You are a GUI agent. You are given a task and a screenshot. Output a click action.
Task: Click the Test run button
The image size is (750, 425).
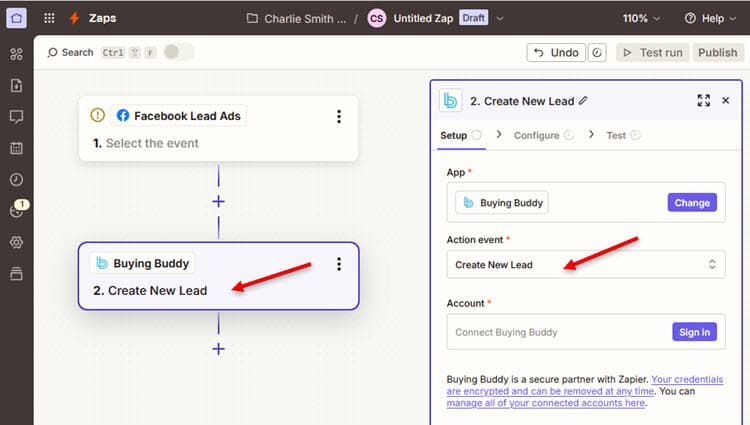(652, 53)
